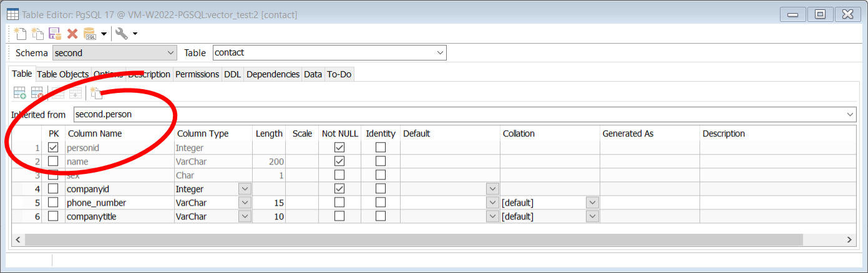Click the Column Name header
This screenshot has height=273, width=868.
click(95, 133)
